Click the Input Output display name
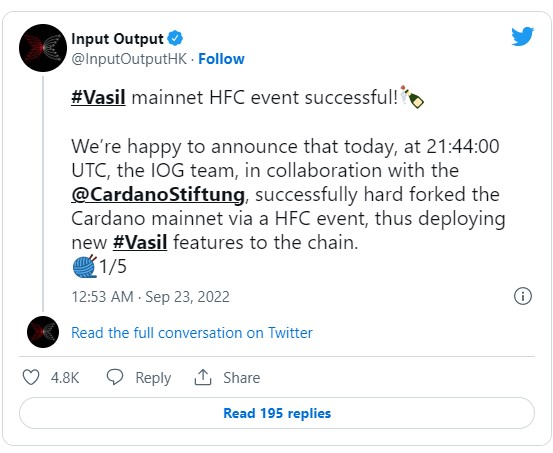 point(117,38)
